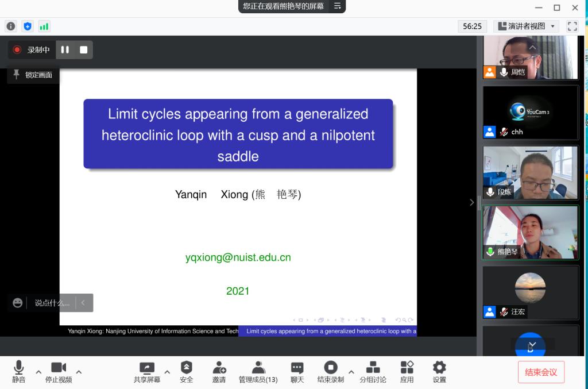Open the Chat (聊天) panel
Image resolution: width=588 pixels, height=389 pixels.
point(297,371)
